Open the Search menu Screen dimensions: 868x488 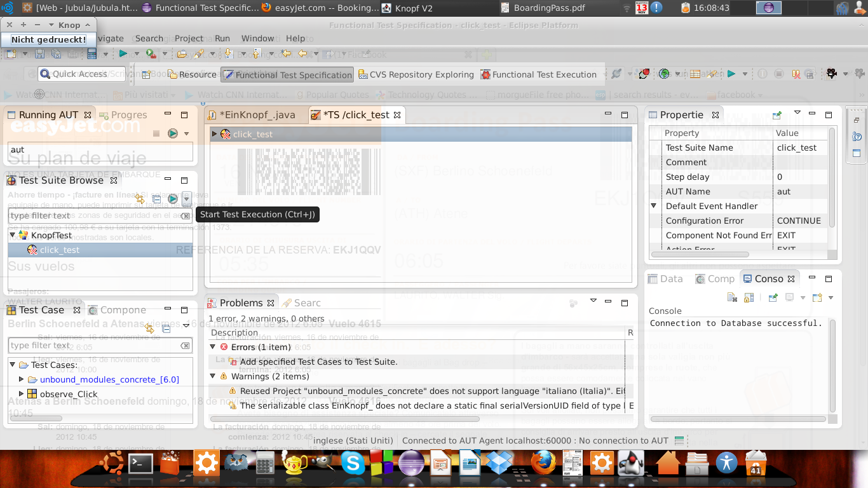coord(149,38)
